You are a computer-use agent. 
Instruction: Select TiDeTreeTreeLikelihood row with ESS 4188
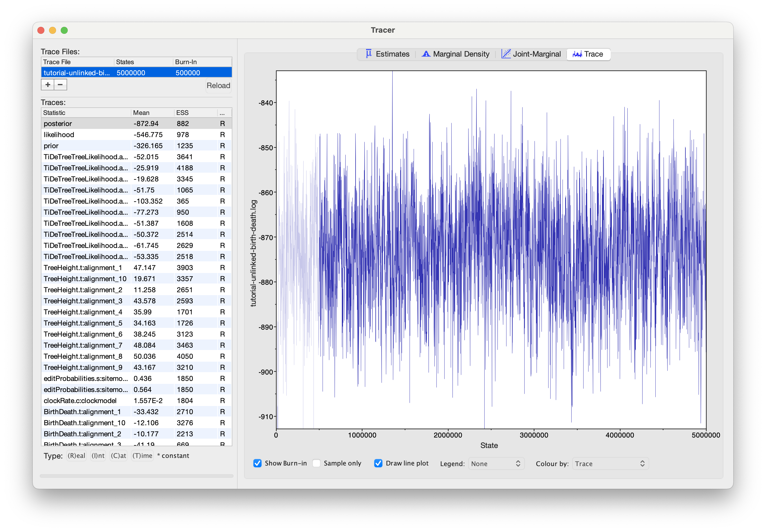(x=136, y=168)
